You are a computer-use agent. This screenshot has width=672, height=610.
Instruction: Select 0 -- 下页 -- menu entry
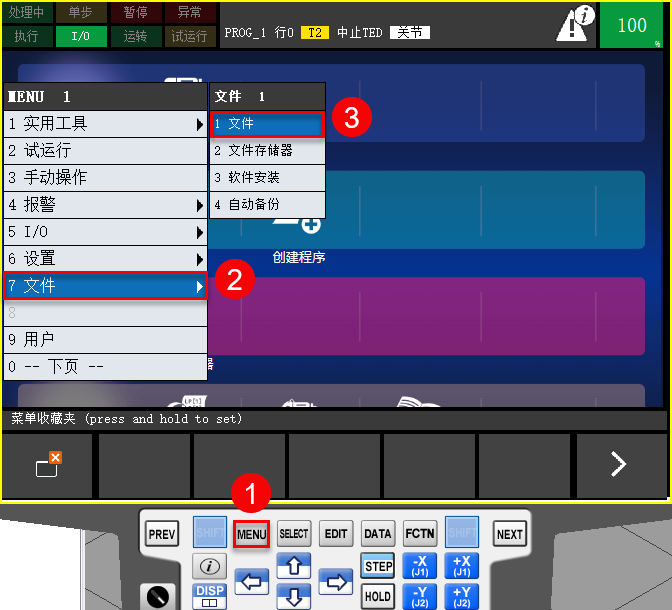coord(104,367)
